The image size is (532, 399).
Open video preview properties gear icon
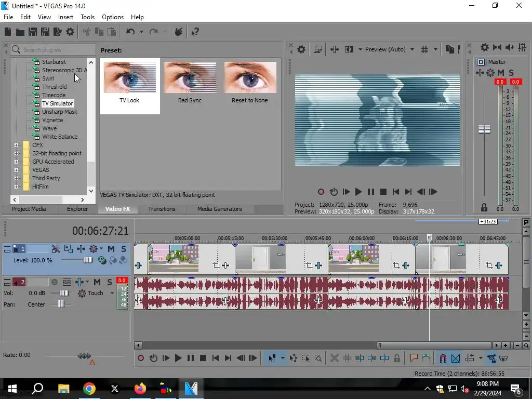click(301, 49)
